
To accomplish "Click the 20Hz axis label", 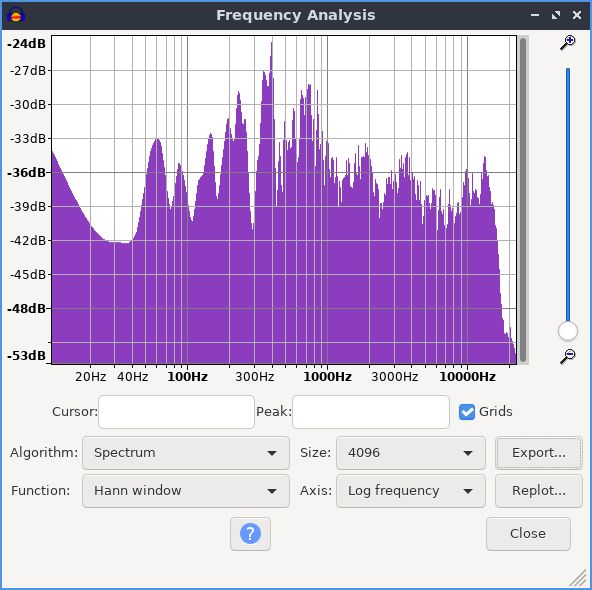I will click(91, 377).
